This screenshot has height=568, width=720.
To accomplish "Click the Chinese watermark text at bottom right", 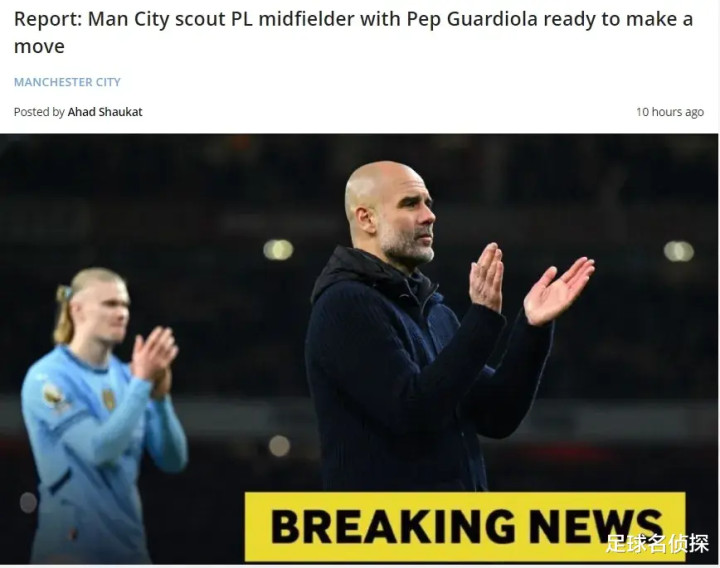I will (x=657, y=545).
